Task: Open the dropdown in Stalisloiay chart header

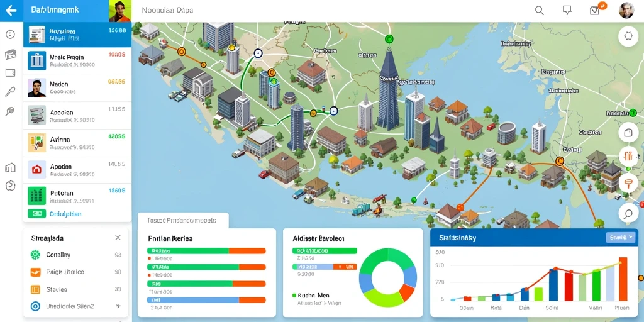Action: tap(619, 237)
